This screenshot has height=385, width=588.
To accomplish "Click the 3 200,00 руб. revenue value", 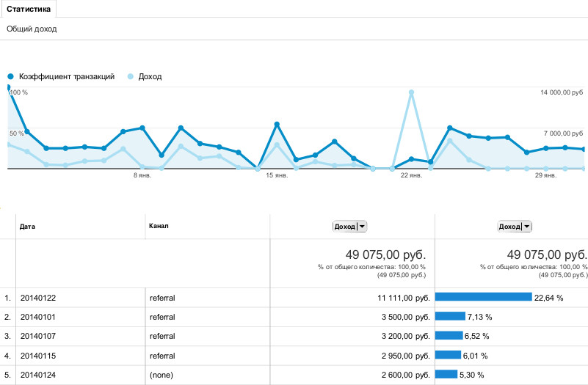I will pos(406,336).
